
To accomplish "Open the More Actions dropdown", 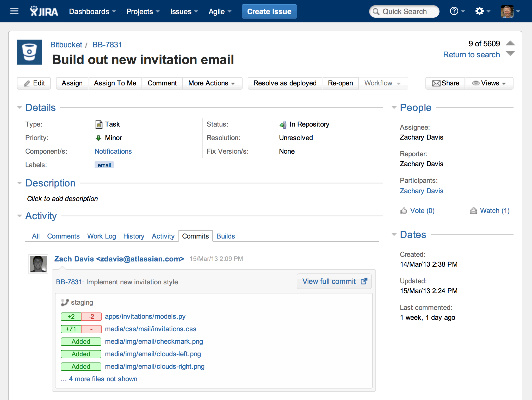I will click(x=212, y=83).
